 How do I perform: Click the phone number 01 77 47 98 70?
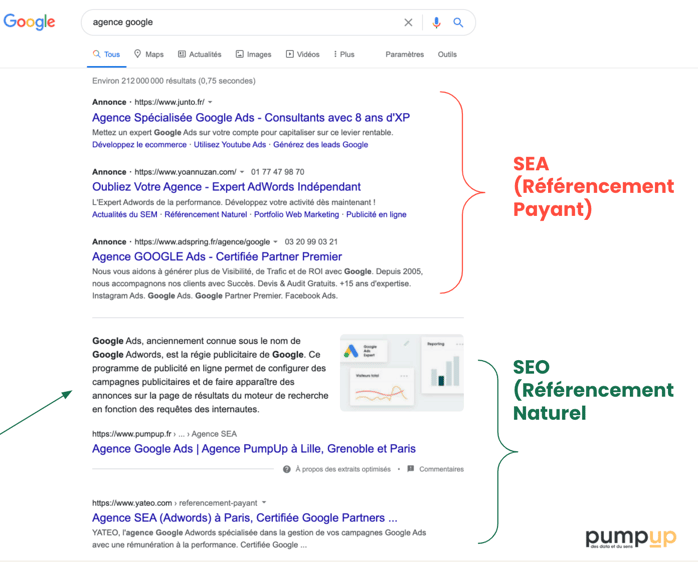(277, 172)
